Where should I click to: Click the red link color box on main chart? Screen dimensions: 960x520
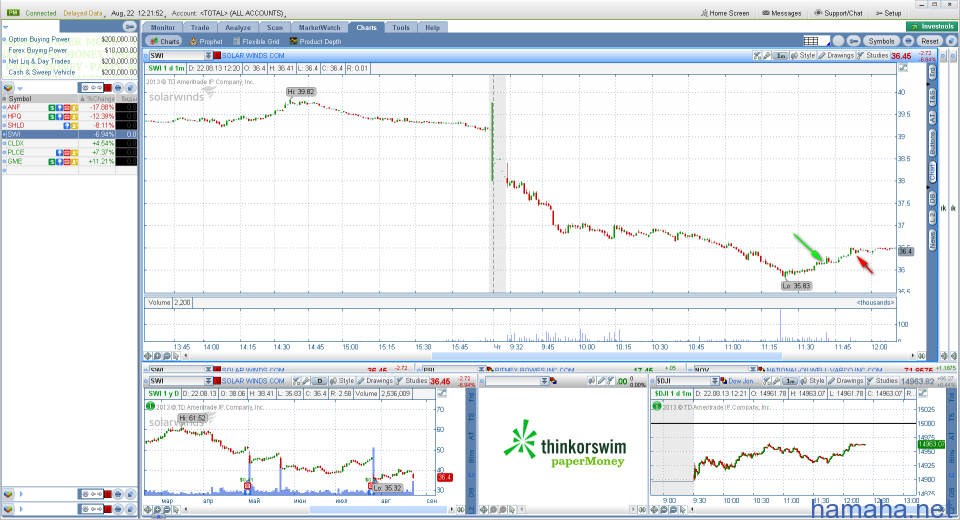pos(217,55)
